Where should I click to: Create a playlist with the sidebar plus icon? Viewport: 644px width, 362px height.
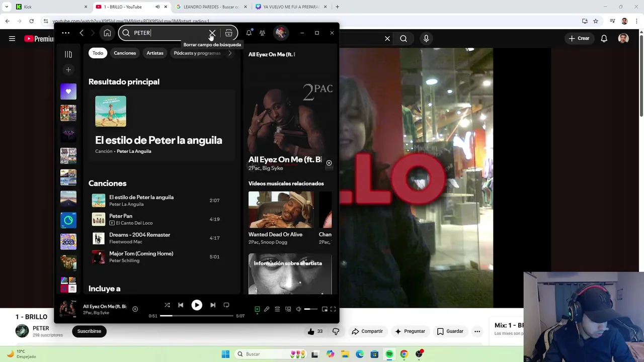click(x=68, y=70)
